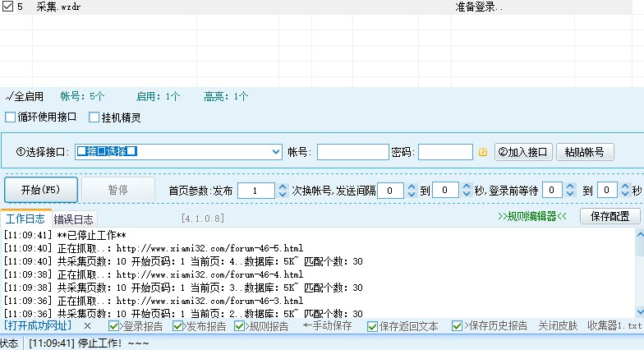The width and height of the screenshot is (644, 350).
Task: Open the 规则编辑器 link
Action: 532,216
